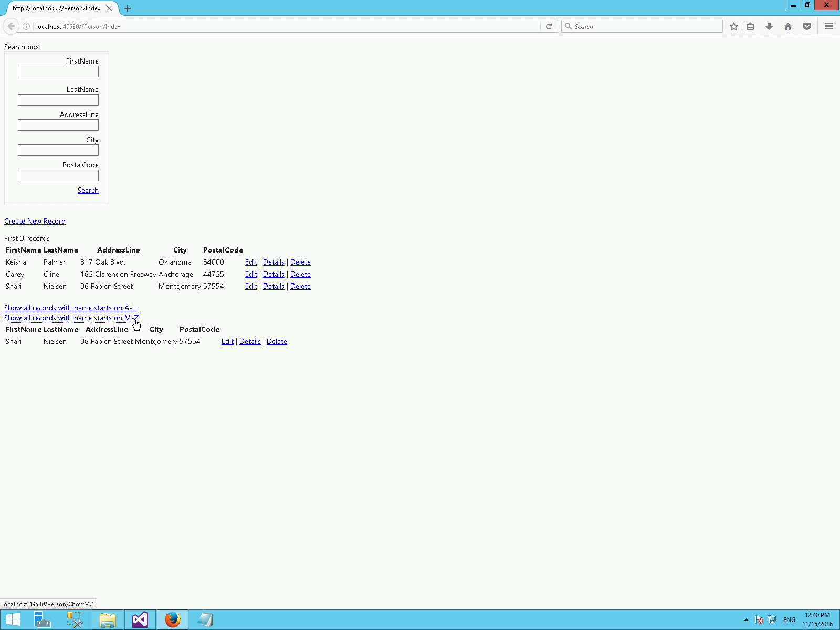Delete the Carey Cline record
This screenshot has height=630, width=840.
[300, 275]
